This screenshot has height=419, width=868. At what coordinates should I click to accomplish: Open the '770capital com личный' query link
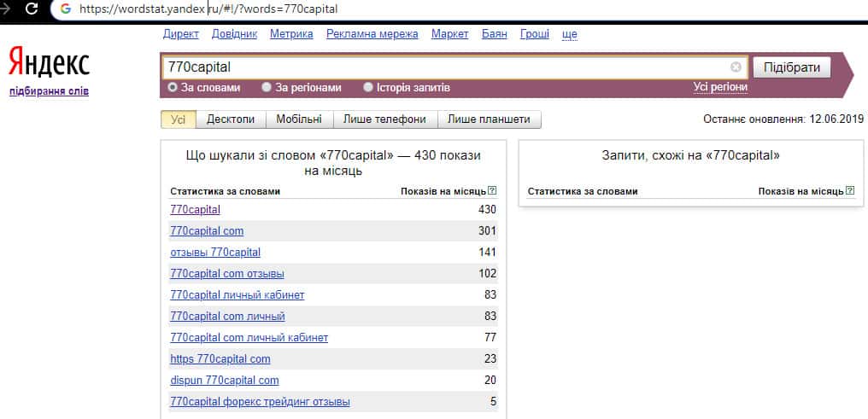click(228, 317)
